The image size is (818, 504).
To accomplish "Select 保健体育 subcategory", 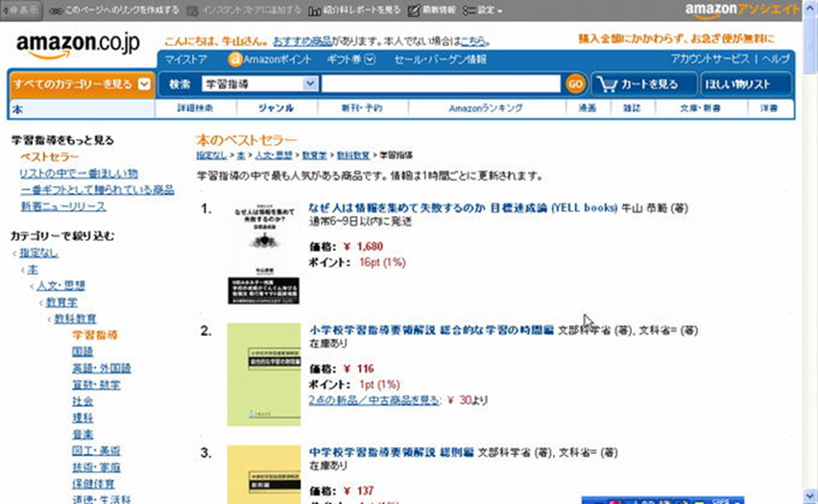I will point(93,484).
